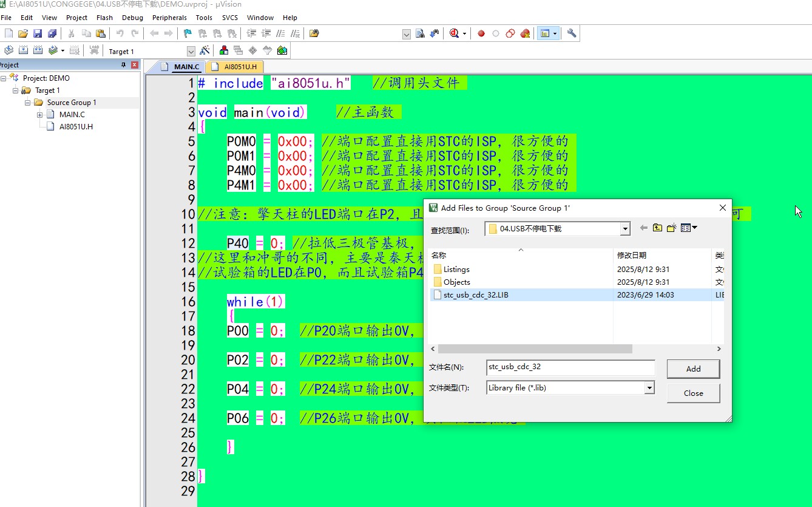
Task: Click the Paste clipboard toolbar icon
Action: (x=101, y=33)
